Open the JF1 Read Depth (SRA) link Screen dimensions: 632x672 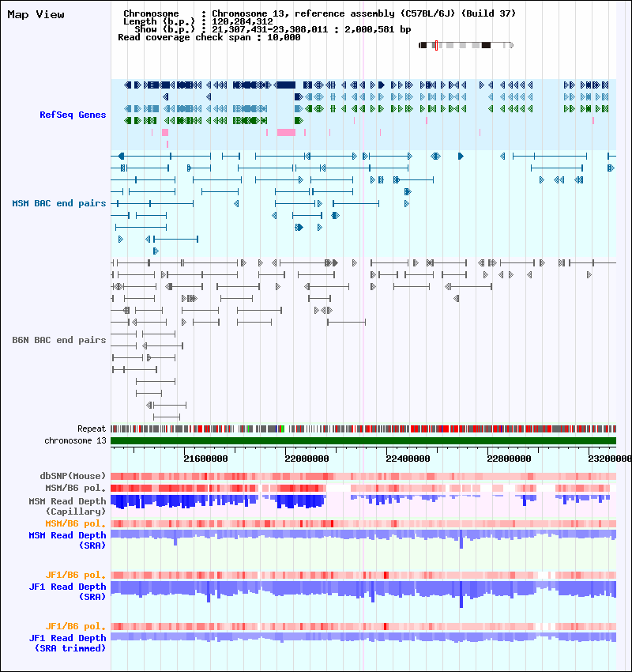(67, 592)
